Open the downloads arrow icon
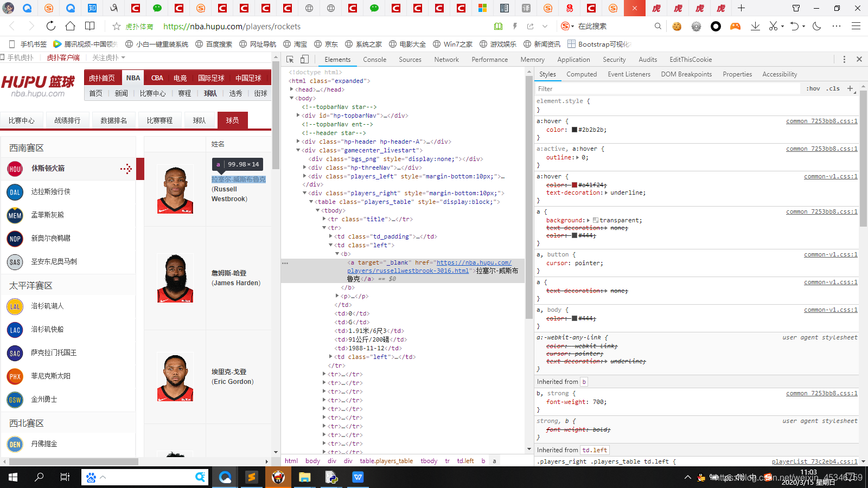868x488 pixels. tap(755, 26)
